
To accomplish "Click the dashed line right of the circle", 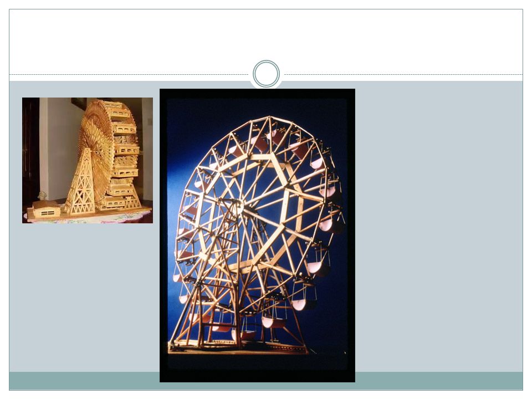I will click(403, 74).
